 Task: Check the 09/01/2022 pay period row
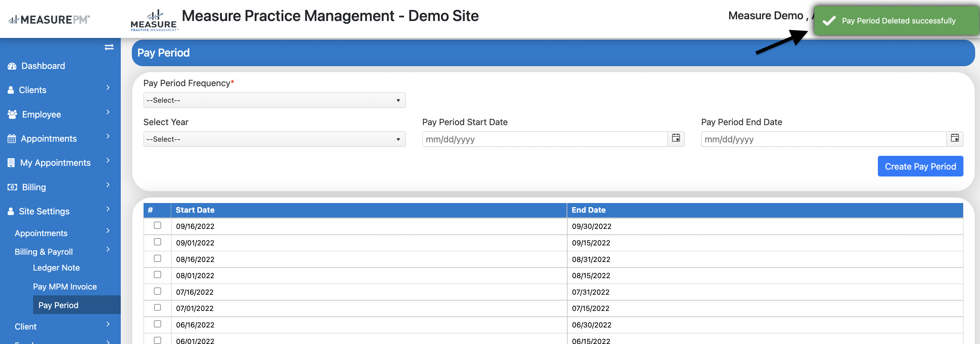pos(157,242)
